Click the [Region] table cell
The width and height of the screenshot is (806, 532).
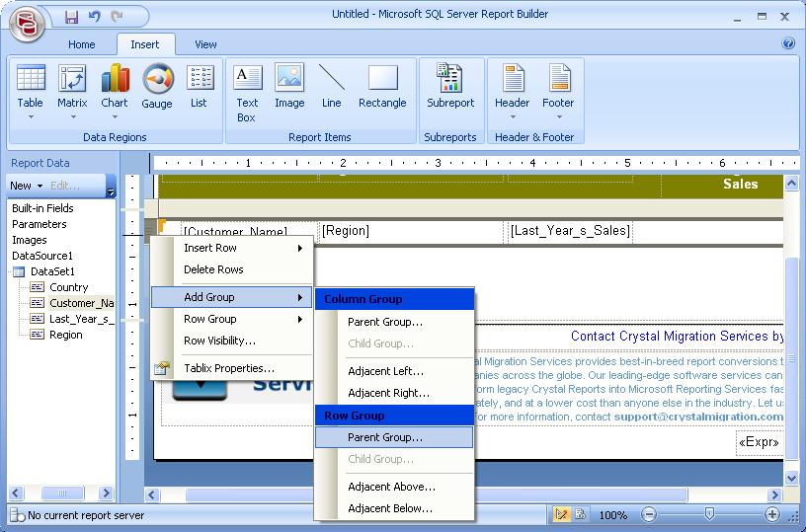pyautogui.click(x=411, y=231)
